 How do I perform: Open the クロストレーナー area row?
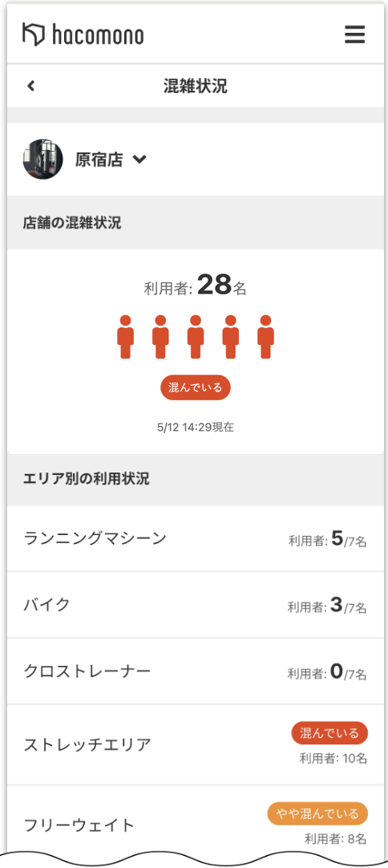coord(195,671)
